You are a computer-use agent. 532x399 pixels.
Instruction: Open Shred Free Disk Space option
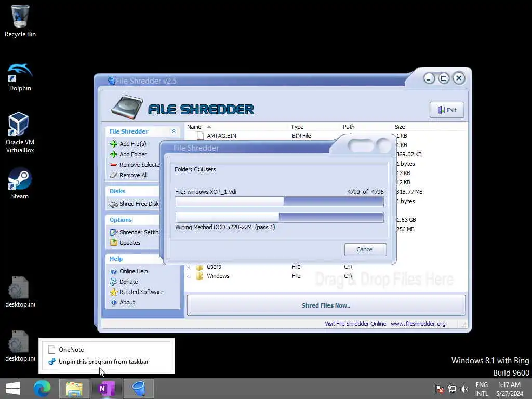(135, 204)
